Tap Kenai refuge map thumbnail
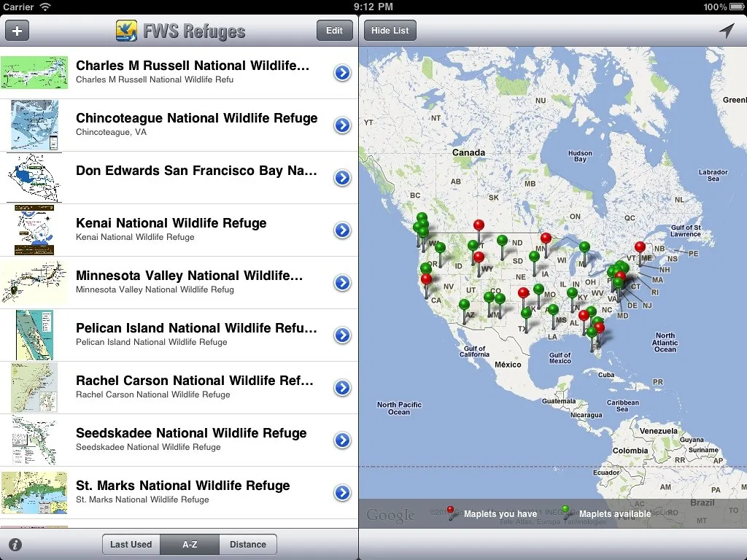Image resolution: width=747 pixels, height=560 pixels. coord(34,230)
